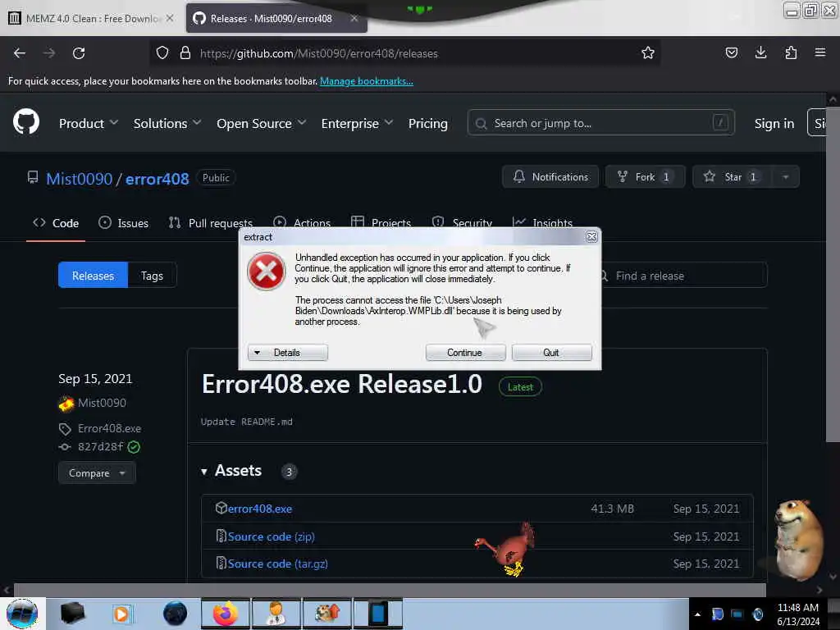Click the horizontal scrollbar at page bottom
The height and width of the screenshot is (630, 840).
coord(390,590)
